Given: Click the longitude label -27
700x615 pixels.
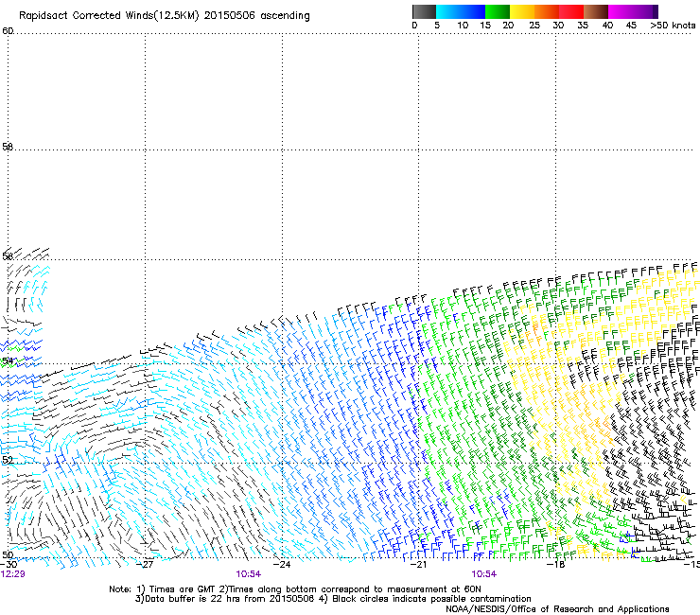Looking at the screenshot, I should point(146,565).
